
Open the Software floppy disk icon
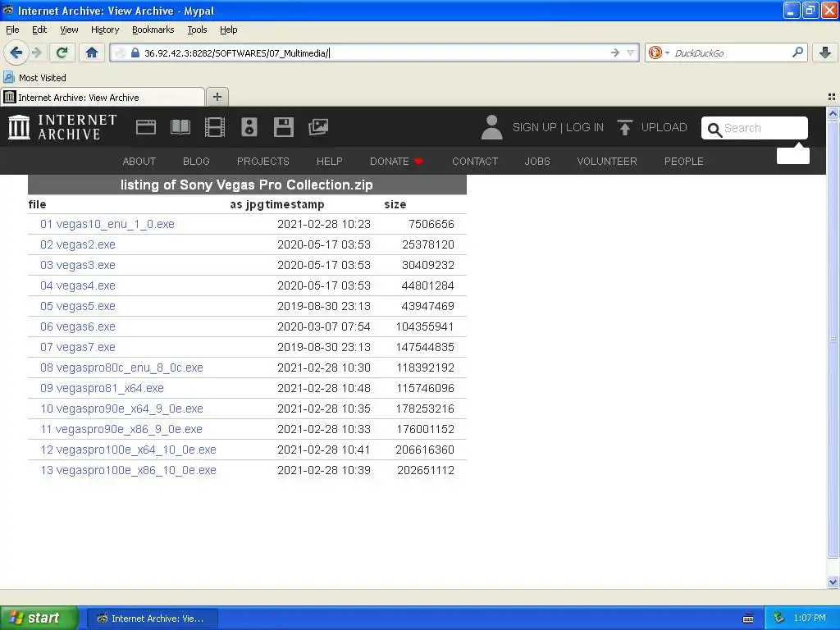click(283, 127)
